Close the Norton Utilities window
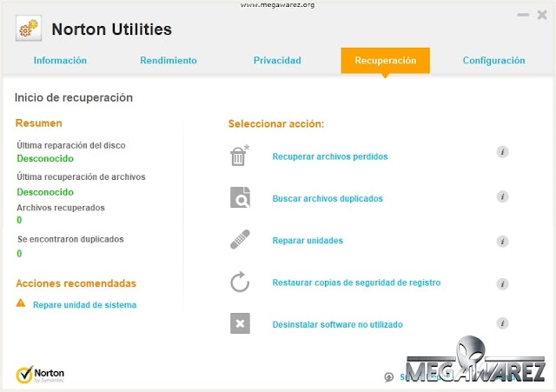 (542, 15)
